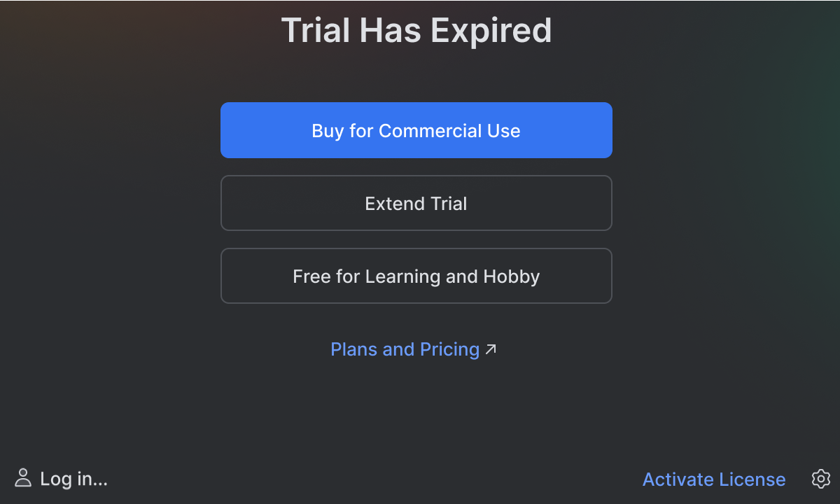The height and width of the screenshot is (504, 840).
Task: Click Extend Trial to continue trialing
Action: (x=416, y=203)
